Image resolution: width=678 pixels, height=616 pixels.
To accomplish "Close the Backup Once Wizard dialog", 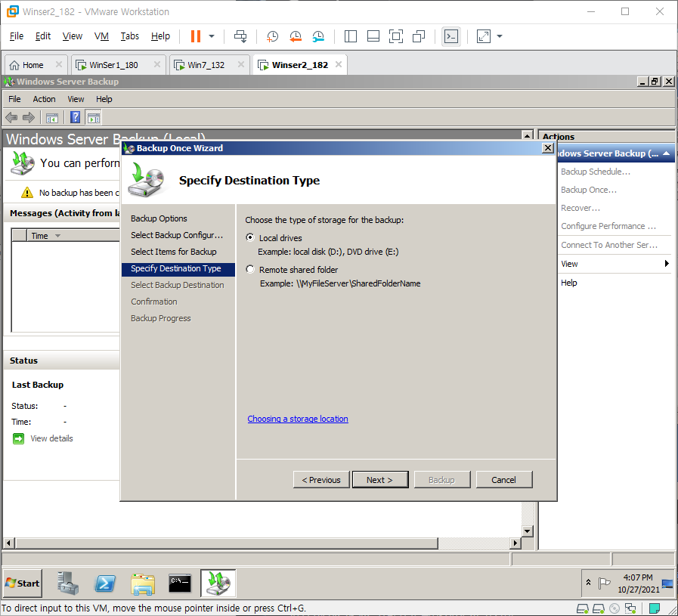I will 548,148.
